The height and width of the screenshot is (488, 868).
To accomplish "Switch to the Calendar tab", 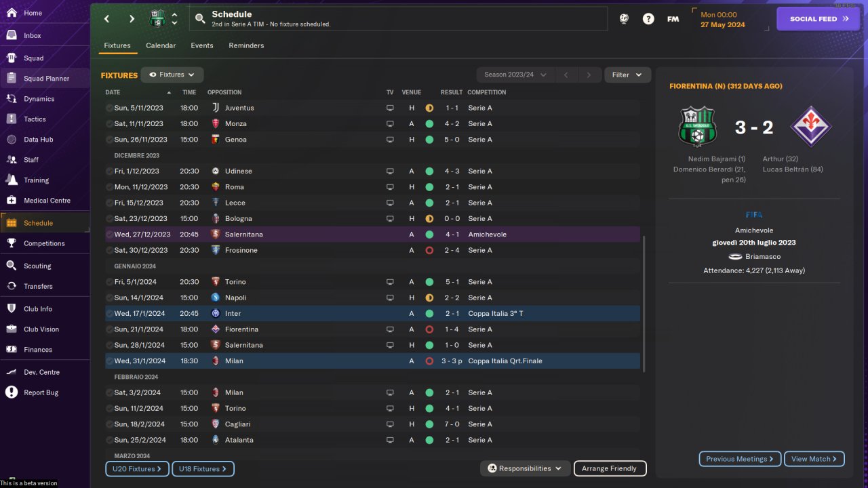I will [x=161, y=45].
